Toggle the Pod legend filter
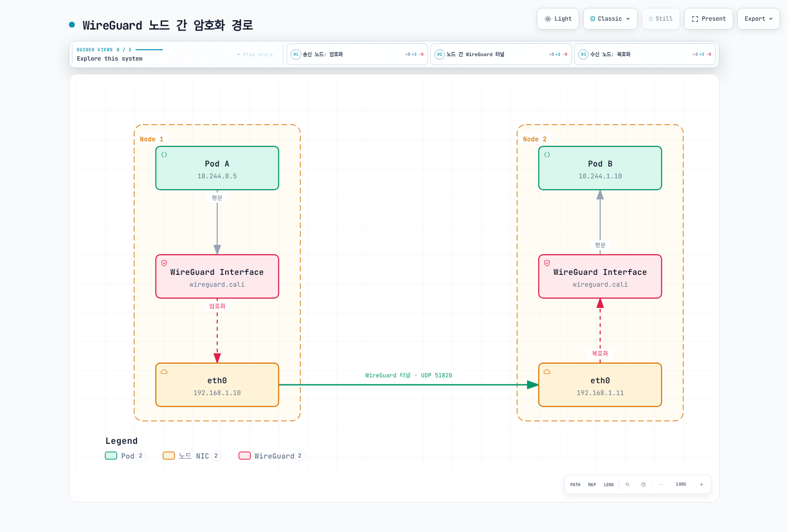Screen dimensions: 788x532 pos(125,456)
